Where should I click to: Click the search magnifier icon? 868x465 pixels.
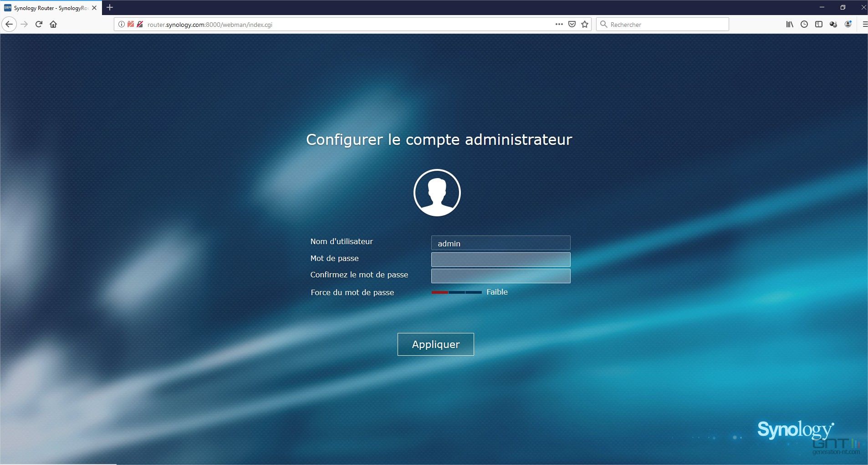(x=603, y=24)
